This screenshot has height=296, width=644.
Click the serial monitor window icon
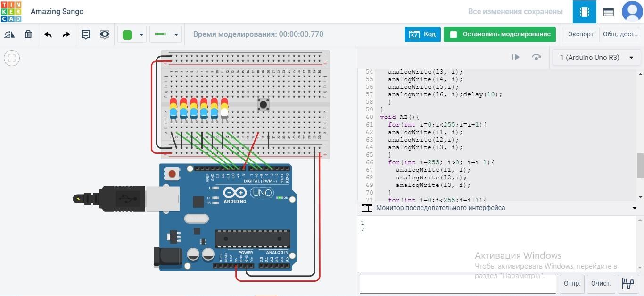click(366, 208)
